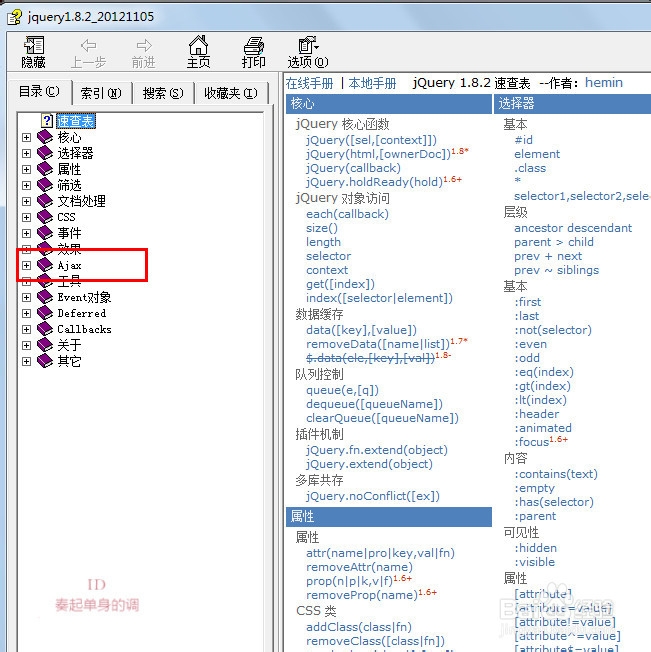Open the :not(selector) link
Viewport: 651px width, 652px height.
coord(553,330)
